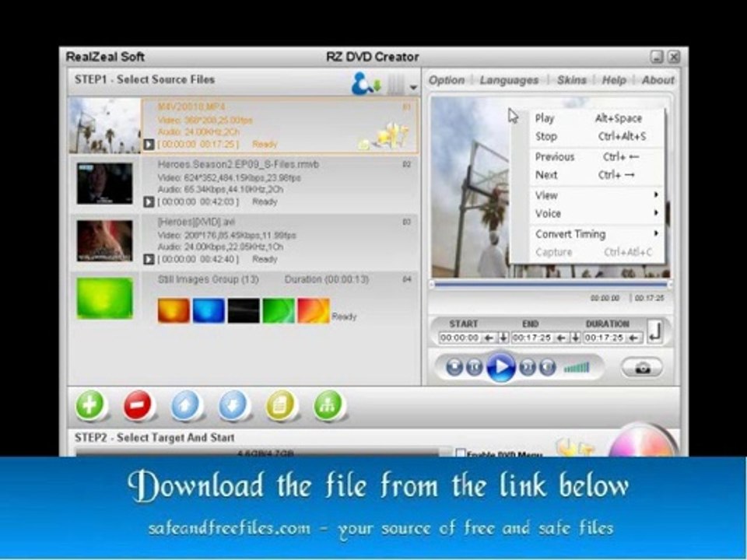The width and height of the screenshot is (747, 560).
Task: Click the DURATION time input field
Action: click(605, 338)
